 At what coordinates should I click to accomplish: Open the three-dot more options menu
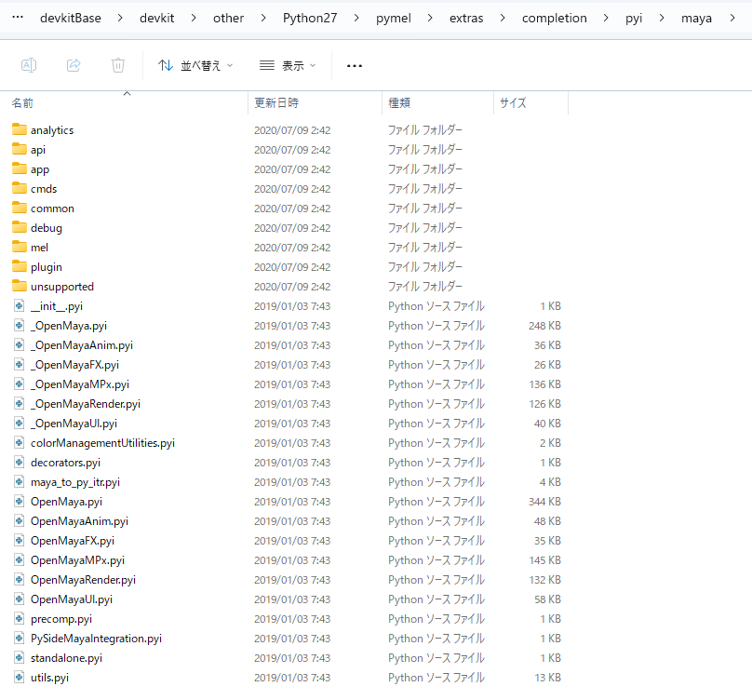tap(355, 65)
